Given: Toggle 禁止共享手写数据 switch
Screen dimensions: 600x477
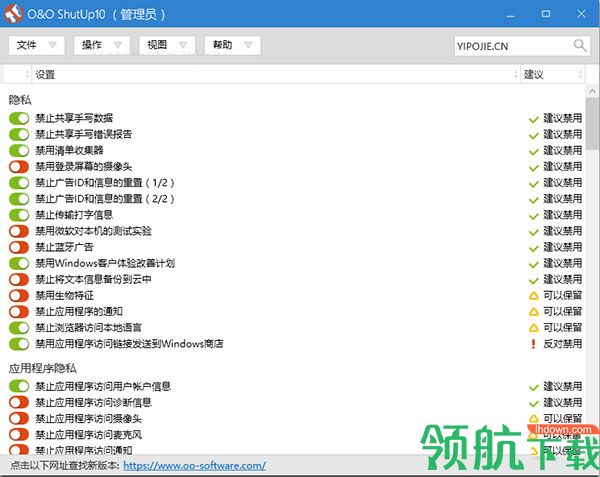Looking at the screenshot, I should click(x=19, y=118).
